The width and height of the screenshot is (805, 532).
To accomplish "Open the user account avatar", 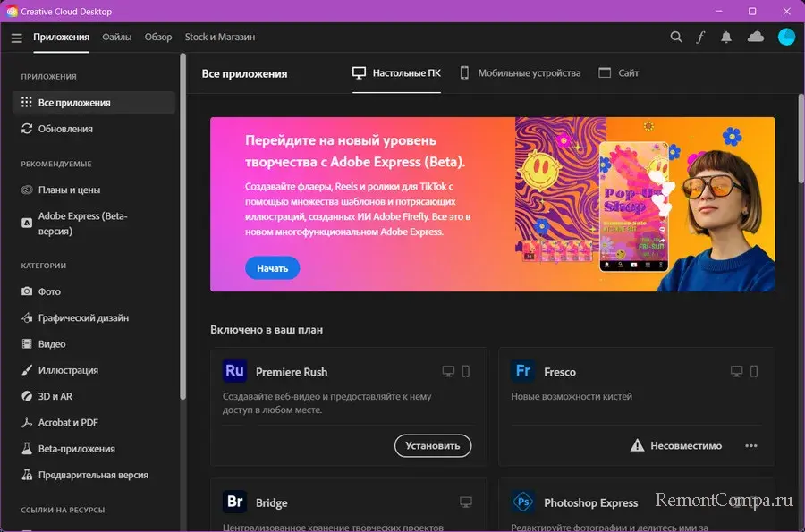I will [786, 37].
